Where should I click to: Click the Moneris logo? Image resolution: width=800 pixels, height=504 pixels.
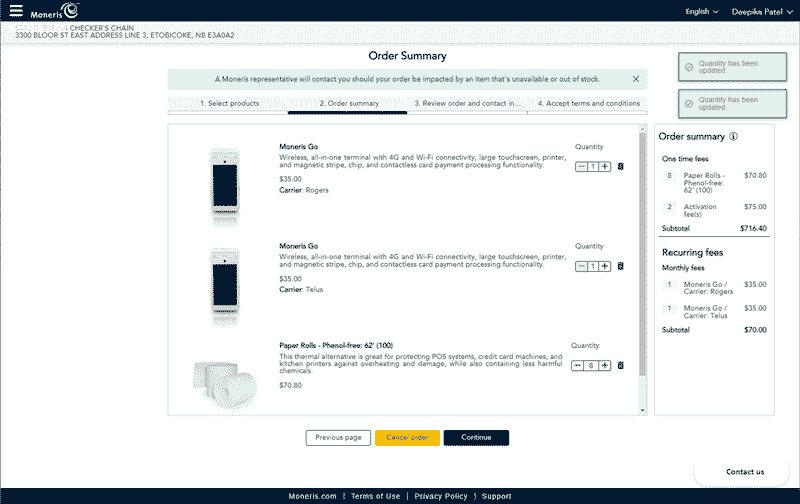[x=55, y=11]
